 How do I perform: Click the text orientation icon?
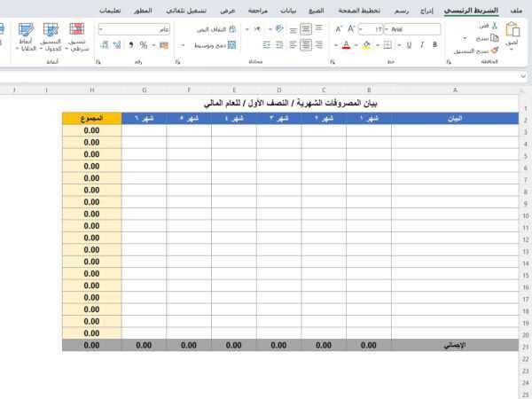tap(279, 29)
